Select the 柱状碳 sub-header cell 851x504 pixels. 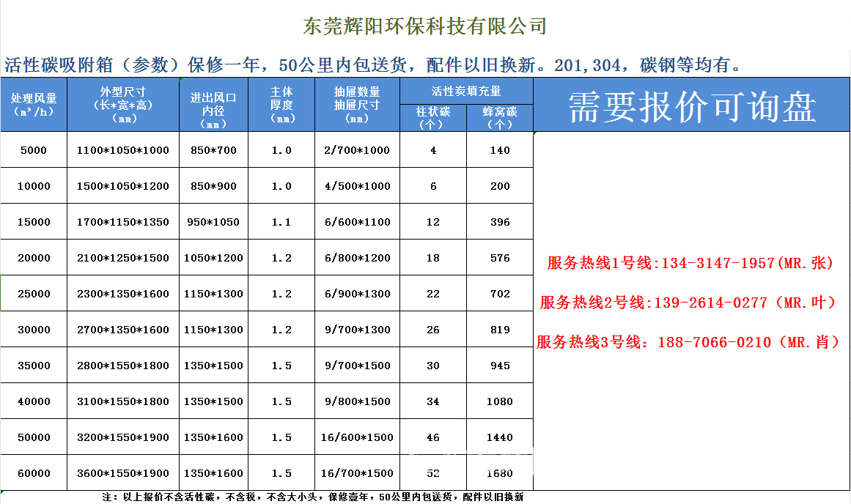[433, 118]
